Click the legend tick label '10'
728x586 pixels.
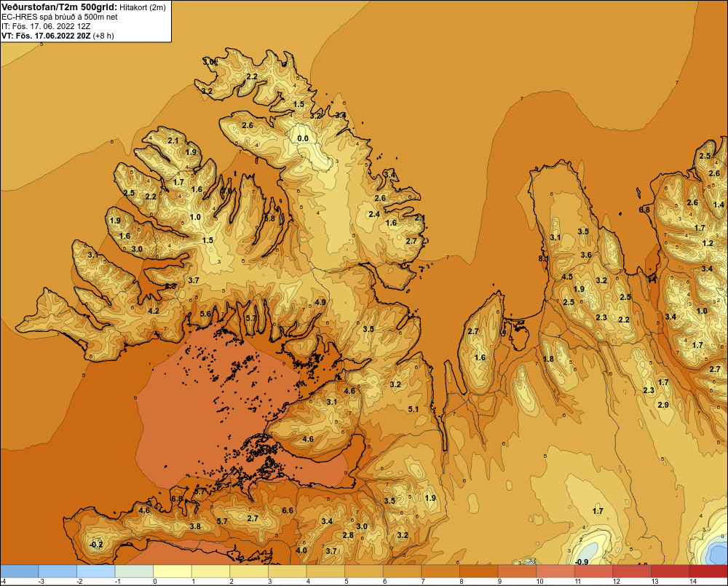540,582
